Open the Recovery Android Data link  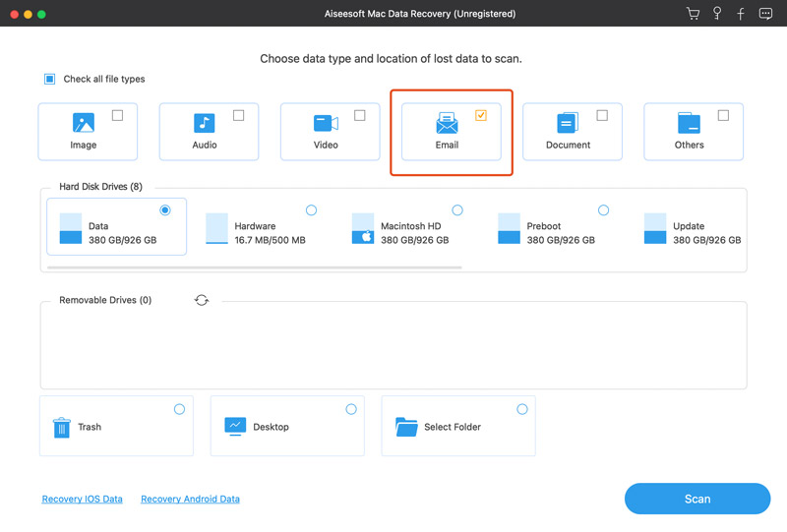point(190,499)
